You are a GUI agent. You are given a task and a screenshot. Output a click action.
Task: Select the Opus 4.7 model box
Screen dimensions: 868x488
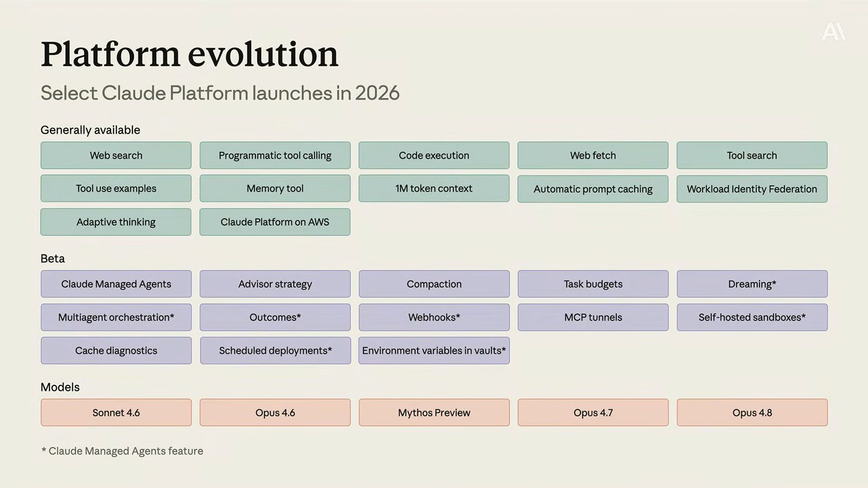pyautogui.click(x=593, y=413)
